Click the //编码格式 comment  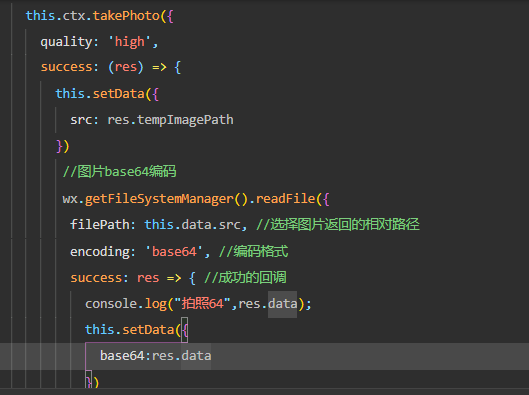[253, 251]
